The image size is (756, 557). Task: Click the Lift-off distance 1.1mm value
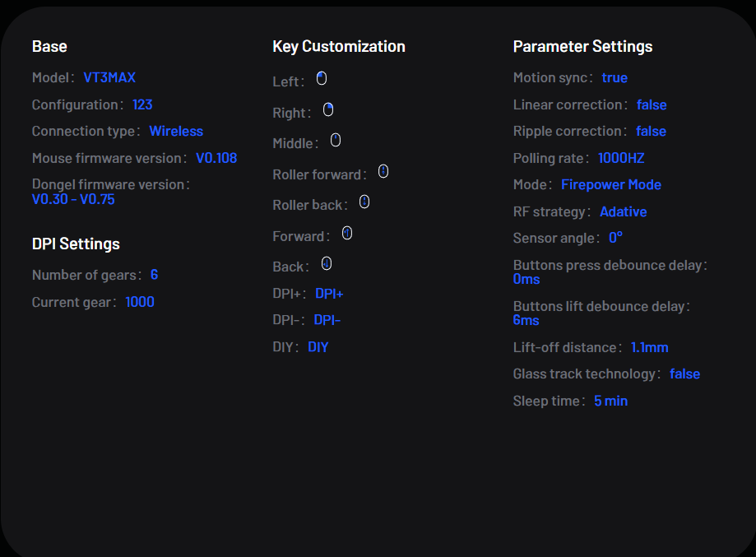click(649, 348)
